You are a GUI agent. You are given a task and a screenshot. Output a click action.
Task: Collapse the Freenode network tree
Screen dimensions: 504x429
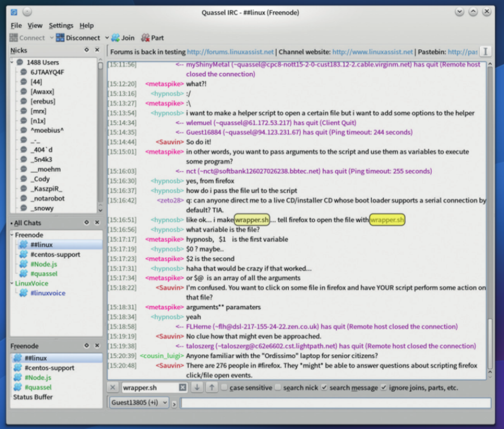(12, 235)
